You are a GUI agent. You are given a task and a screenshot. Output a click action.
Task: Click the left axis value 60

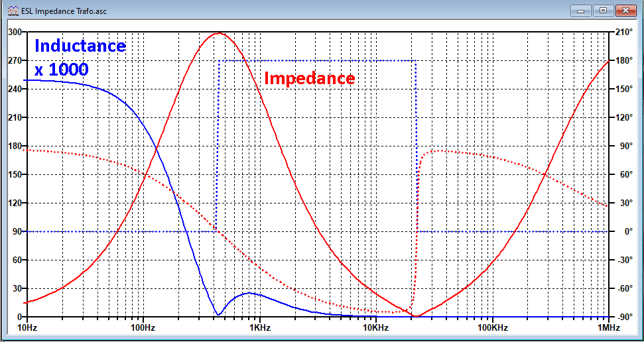click(17, 260)
